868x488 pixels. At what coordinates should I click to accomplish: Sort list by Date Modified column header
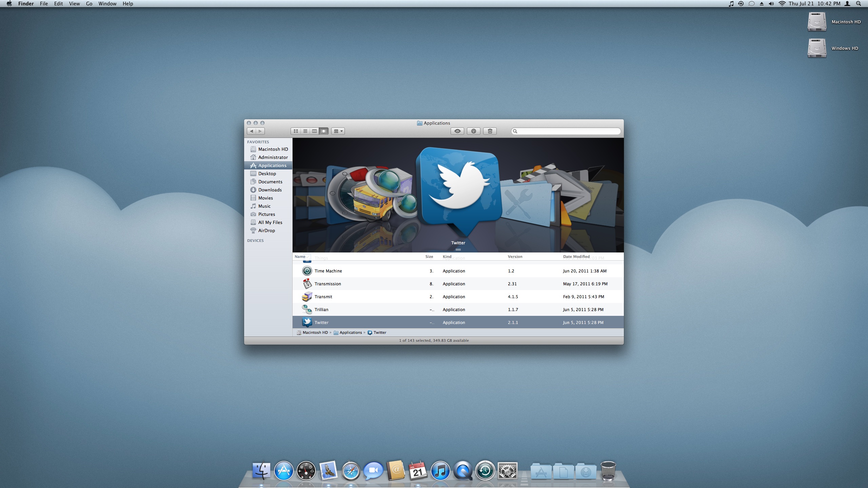pos(576,257)
